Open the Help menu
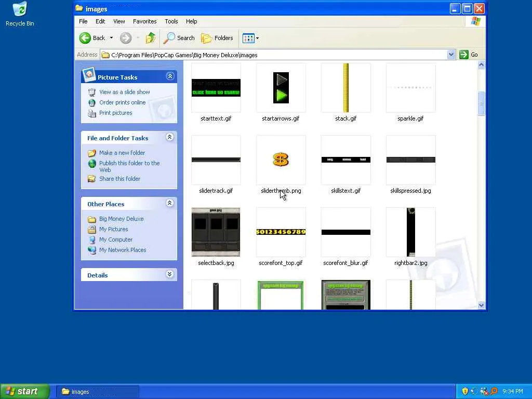Viewport: 532px width, 399px height. click(191, 21)
